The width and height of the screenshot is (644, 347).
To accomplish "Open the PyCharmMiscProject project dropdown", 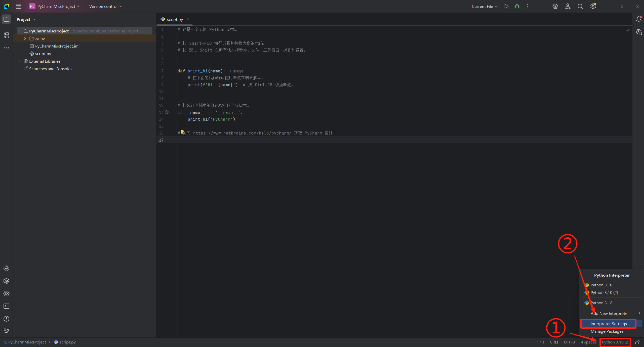I will [x=54, y=6].
